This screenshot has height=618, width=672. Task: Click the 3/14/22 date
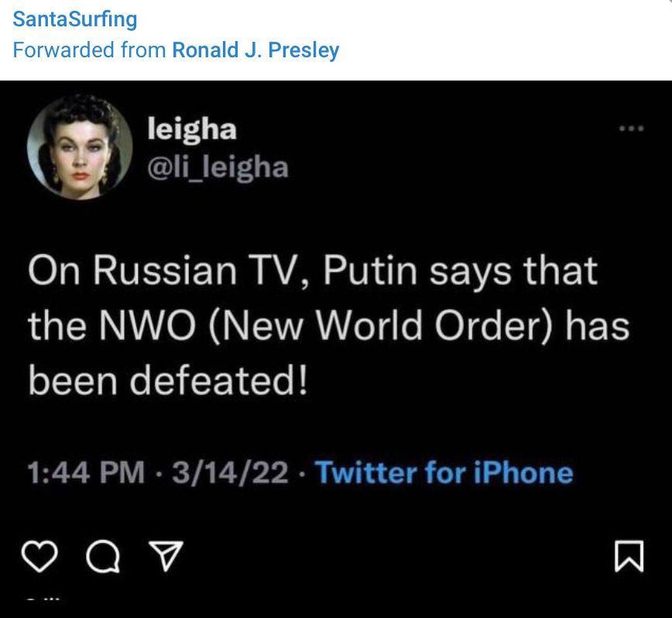tap(230, 472)
